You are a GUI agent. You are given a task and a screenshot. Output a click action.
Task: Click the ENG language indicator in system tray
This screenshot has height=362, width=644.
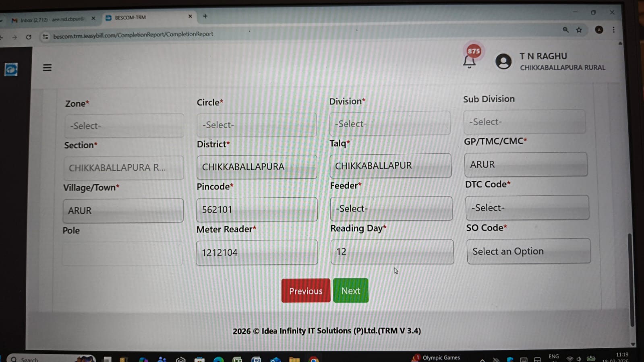pyautogui.click(x=554, y=357)
